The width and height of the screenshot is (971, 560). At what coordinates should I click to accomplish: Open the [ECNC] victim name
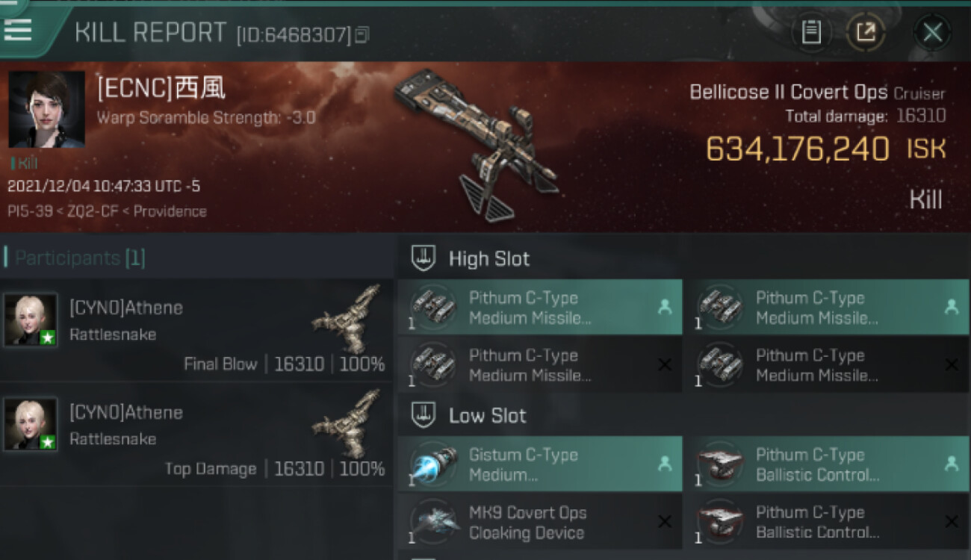(161, 89)
